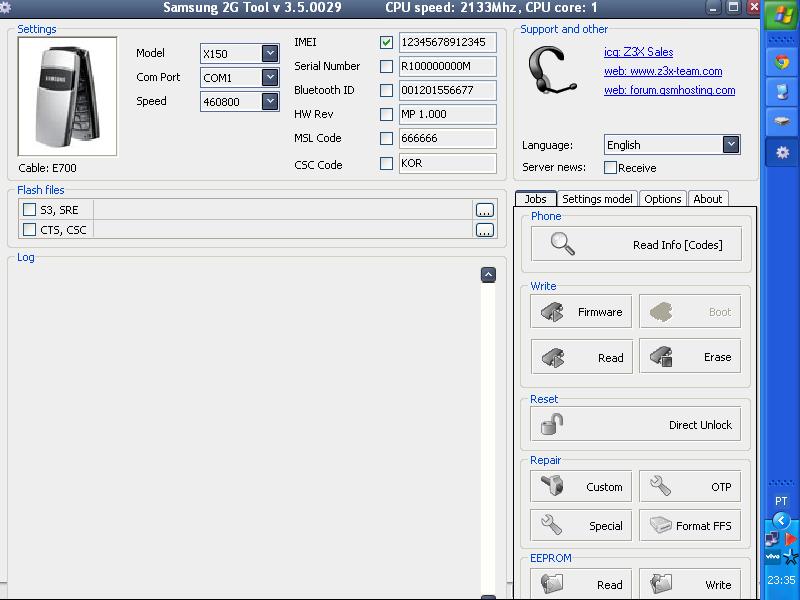
Task: Click the computer icon in the sidebar
Action: point(781,91)
